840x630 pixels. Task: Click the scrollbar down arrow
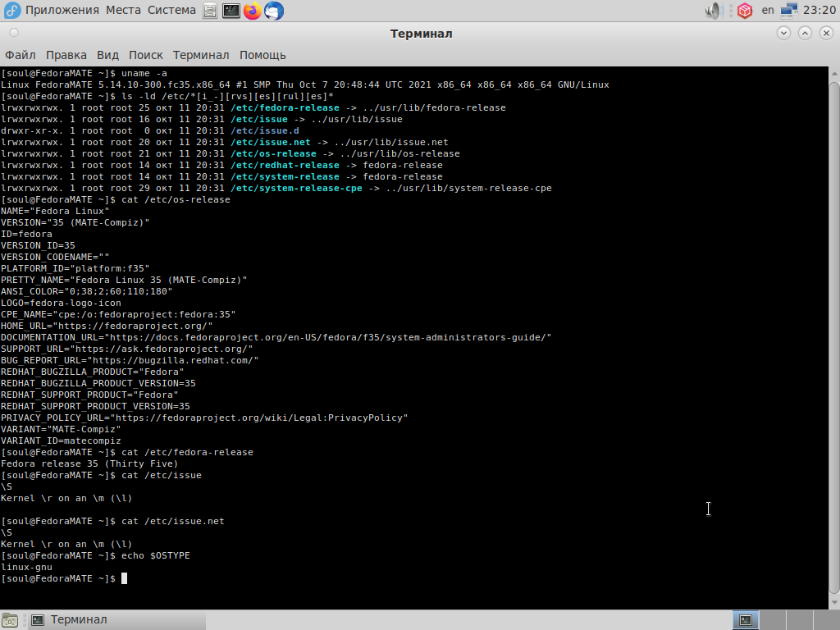[x=834, y=603]
